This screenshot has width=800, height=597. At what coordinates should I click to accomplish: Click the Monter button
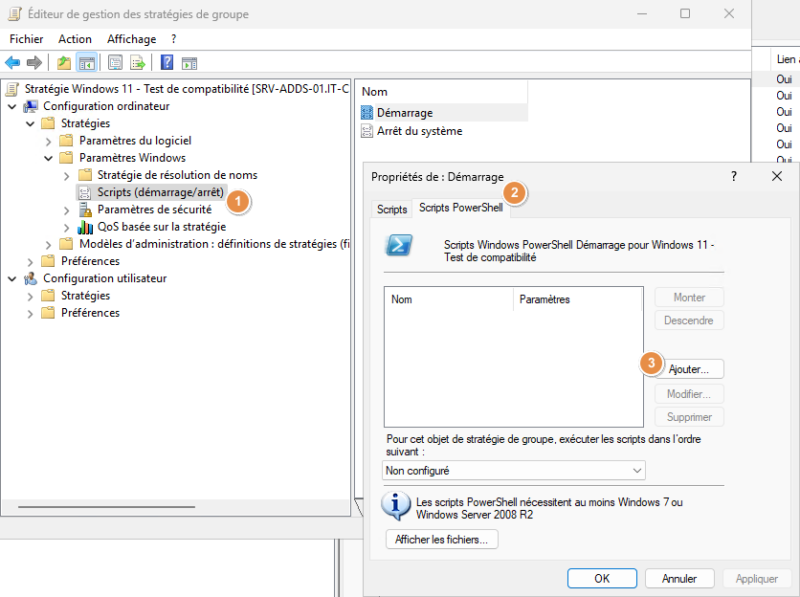(689, 297)
